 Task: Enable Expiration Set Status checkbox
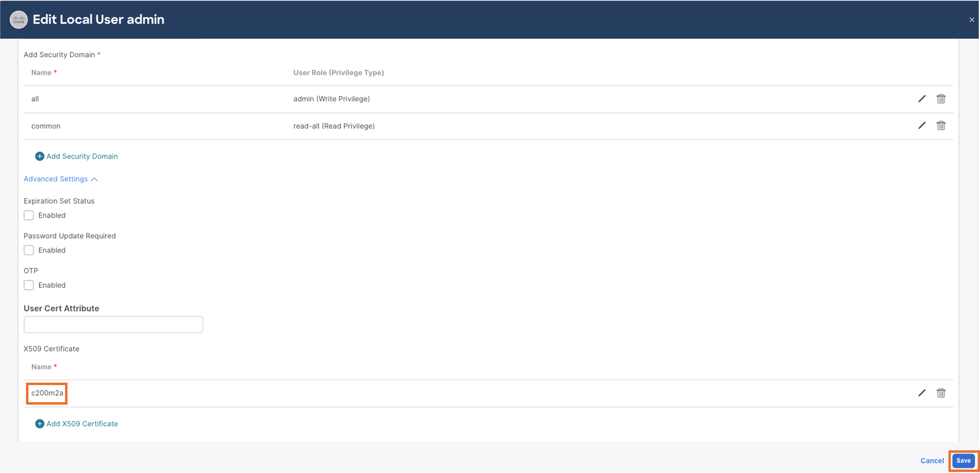(29, 215)
